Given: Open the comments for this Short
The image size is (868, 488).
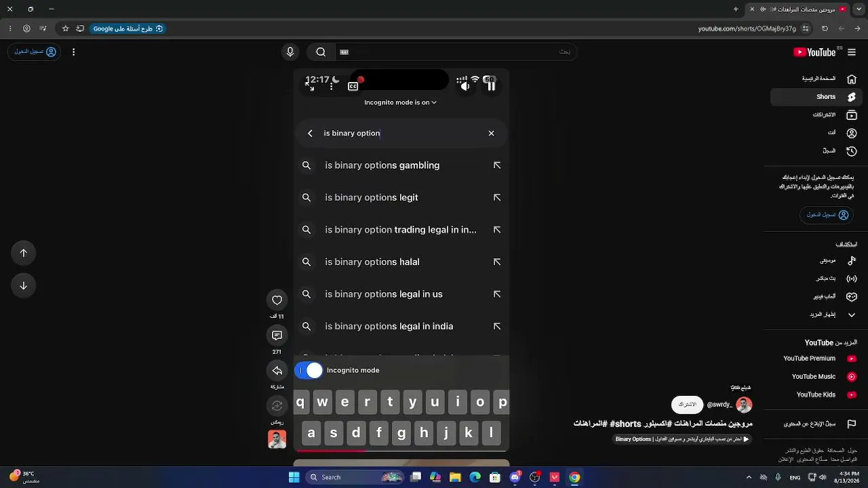Looking at the screenshot, I should pyautogui.click(x=277, y=335).
